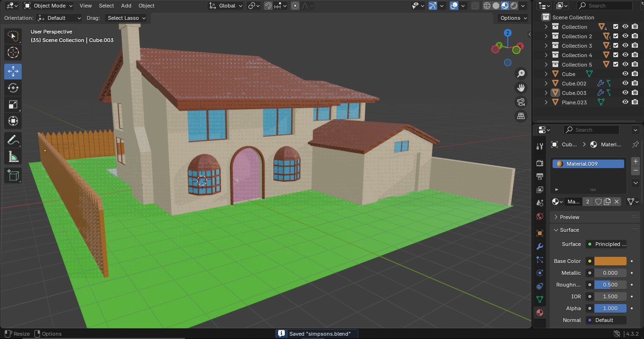Screen dimensions: 644x339
Task: Hide Plane.023 in viewport via eye icon
Action: (x=626, y=102)
